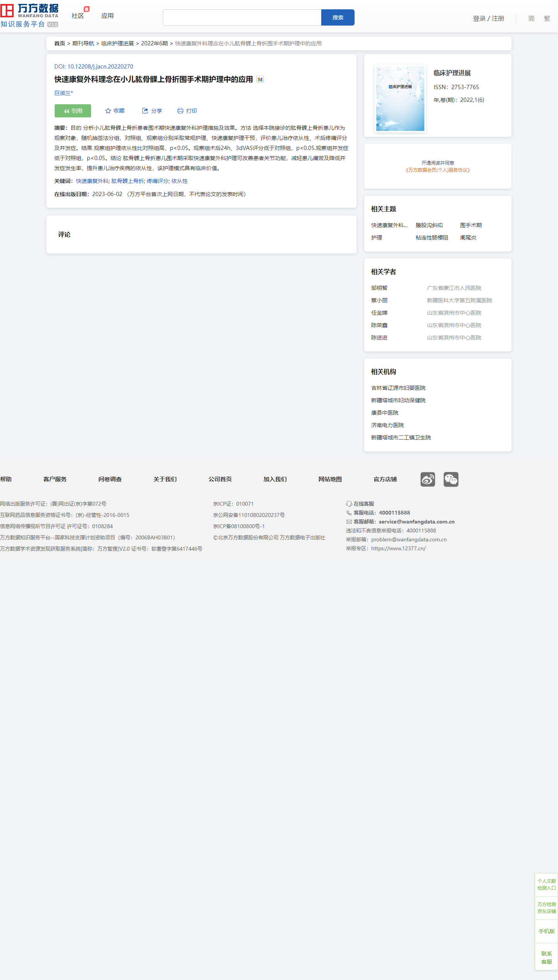
Task: Open related topic 腹股沟斜疝
Action: pyautogui.click(x=429, y=225)
